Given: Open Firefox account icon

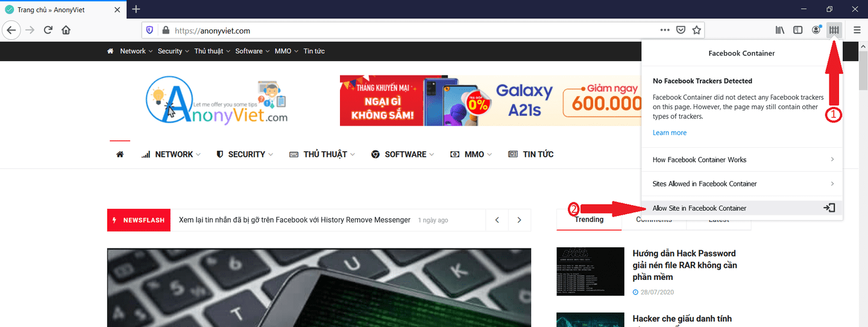Looking at the screenshot, I should [817, 30].
